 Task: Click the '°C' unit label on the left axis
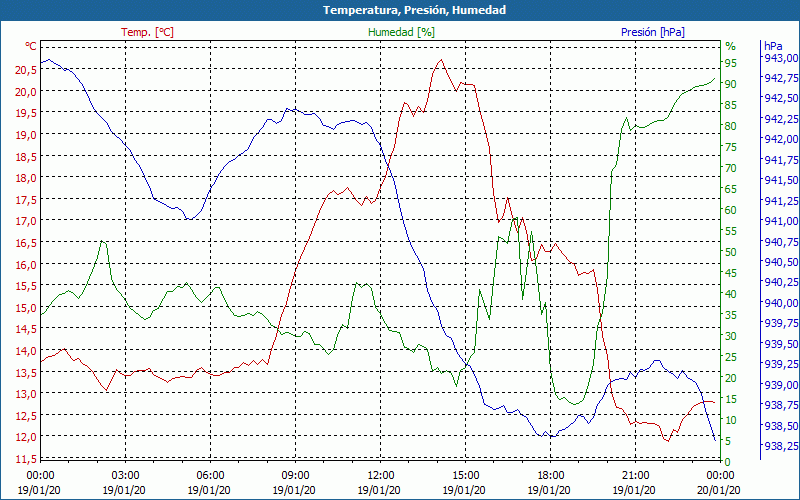coord(31,46)
